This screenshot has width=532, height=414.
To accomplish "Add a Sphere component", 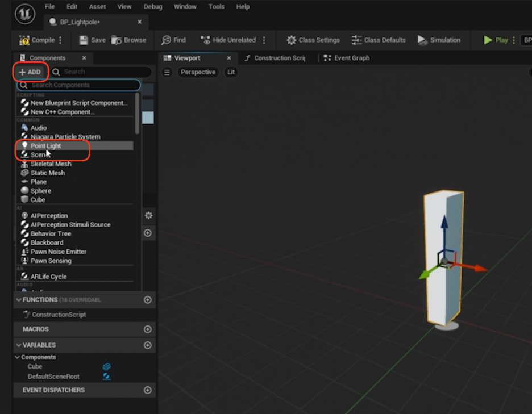I will (74, 191).
